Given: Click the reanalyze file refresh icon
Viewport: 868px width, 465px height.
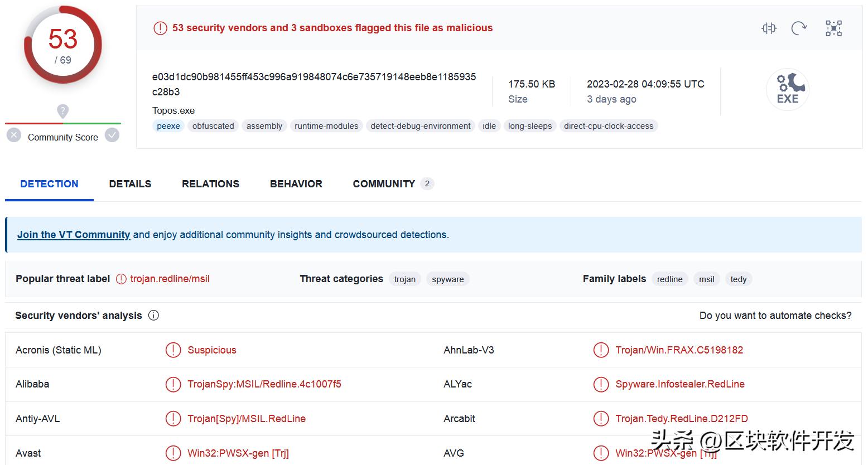Looking at the screenshot, I should click(x=799, y=28).
